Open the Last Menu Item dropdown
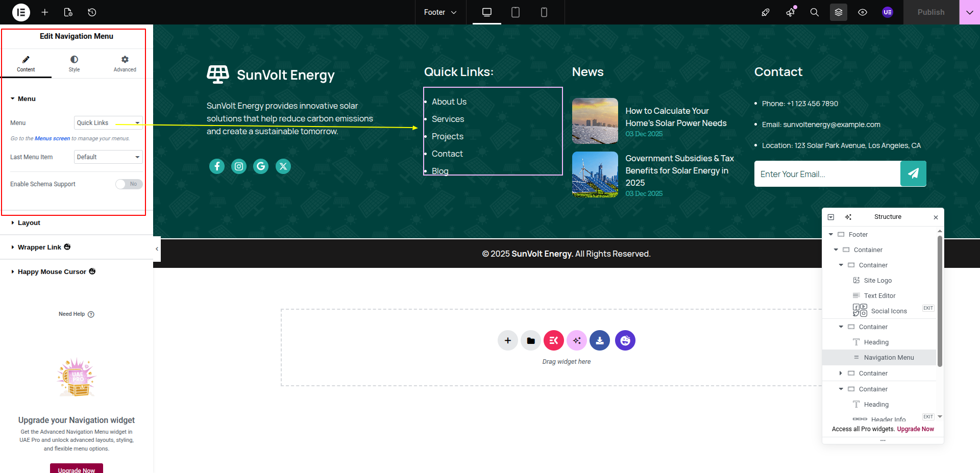This screenshot has width=980, height=473. point(108,157)
